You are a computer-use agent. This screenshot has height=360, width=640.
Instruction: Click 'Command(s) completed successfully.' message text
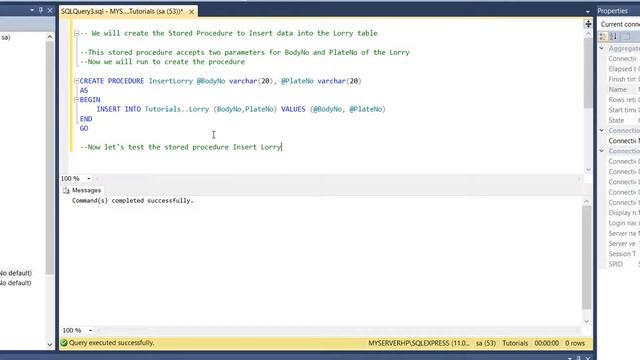click(133, 201)
